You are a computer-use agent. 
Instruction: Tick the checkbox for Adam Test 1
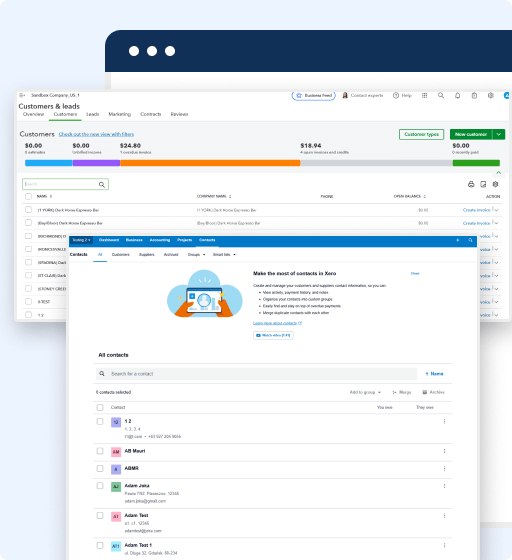coord(100,545)
